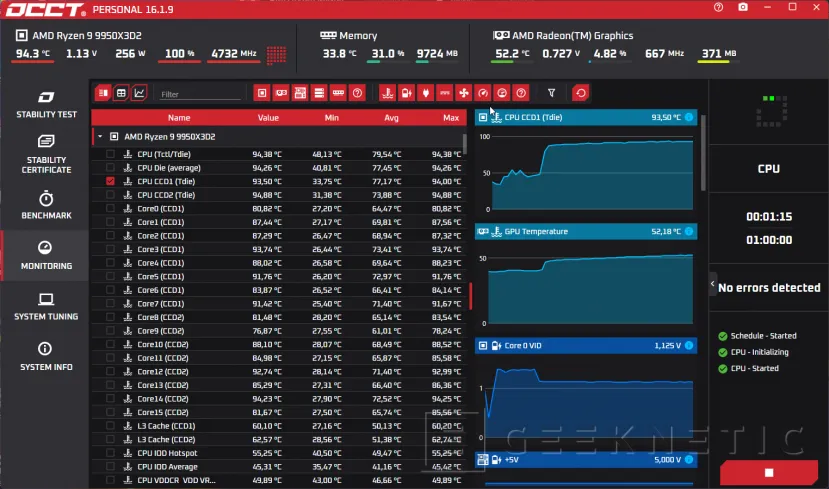
Task: Click the Core 0 VID graph title
Action: [x=523, y=345]
